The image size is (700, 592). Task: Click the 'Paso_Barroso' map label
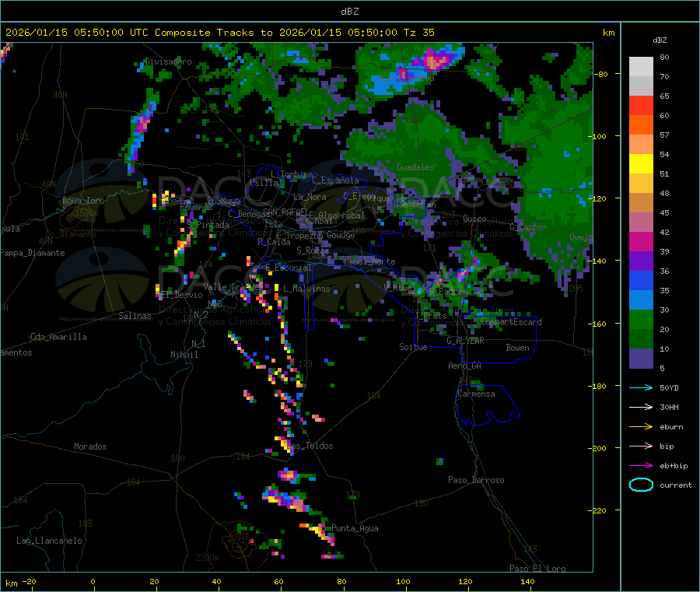point(476,480)
